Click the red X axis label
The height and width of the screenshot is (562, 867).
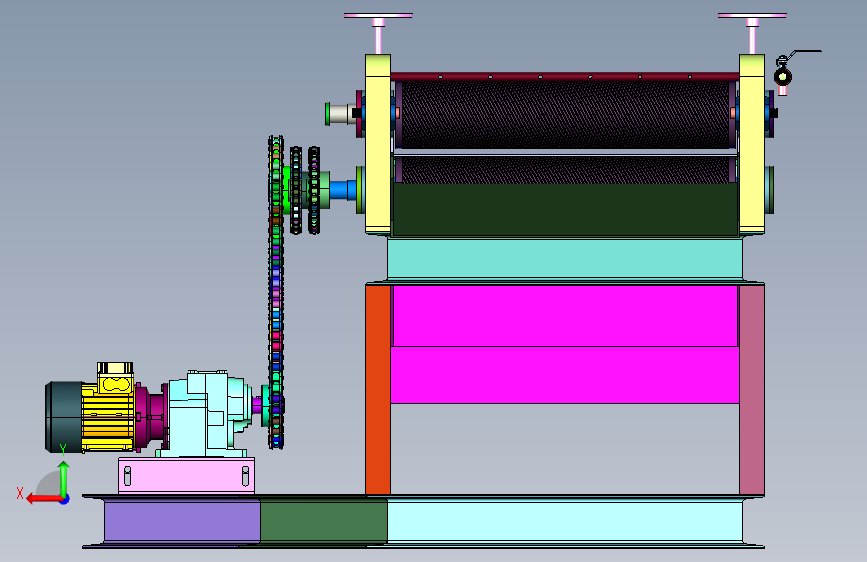tap(20, 493)
